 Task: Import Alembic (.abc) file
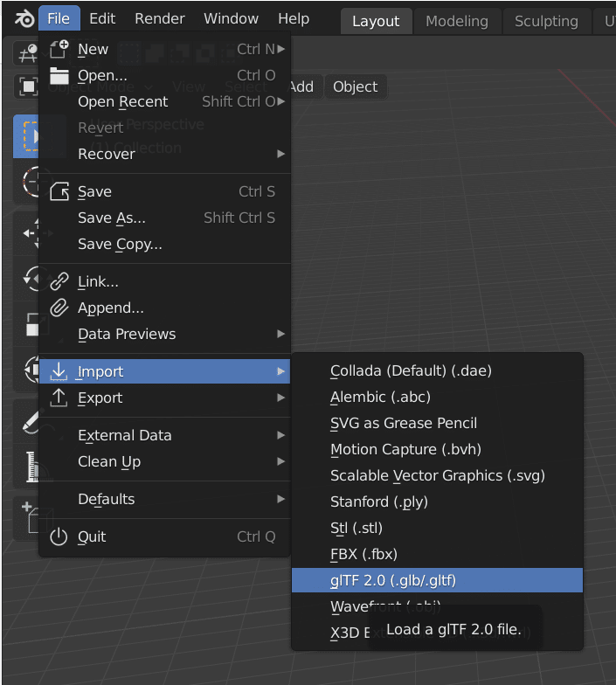(x=437, y=397)
